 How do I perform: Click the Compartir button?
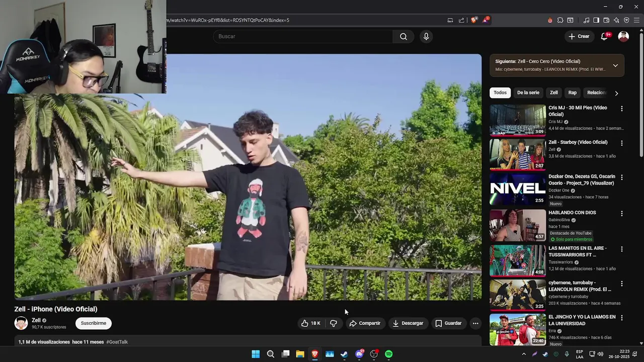365,323
